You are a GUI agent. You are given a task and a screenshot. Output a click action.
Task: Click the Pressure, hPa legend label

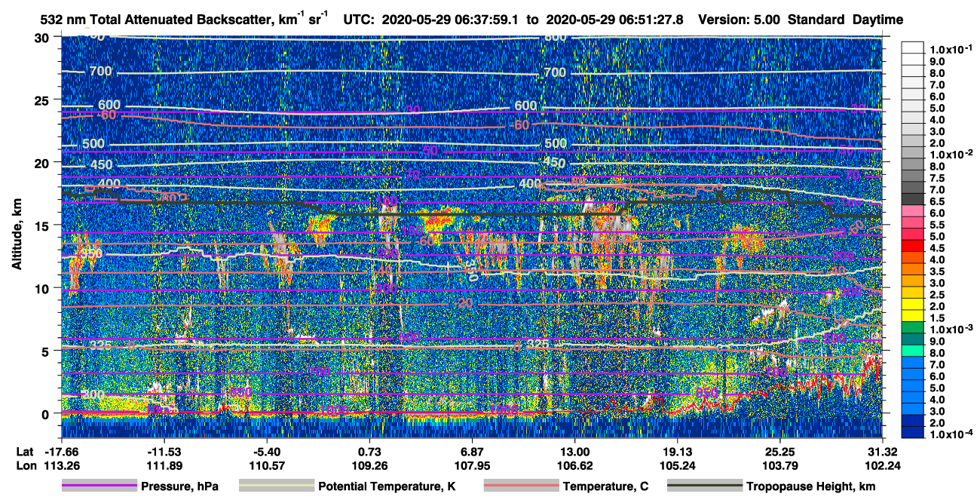tap(179, 487)
